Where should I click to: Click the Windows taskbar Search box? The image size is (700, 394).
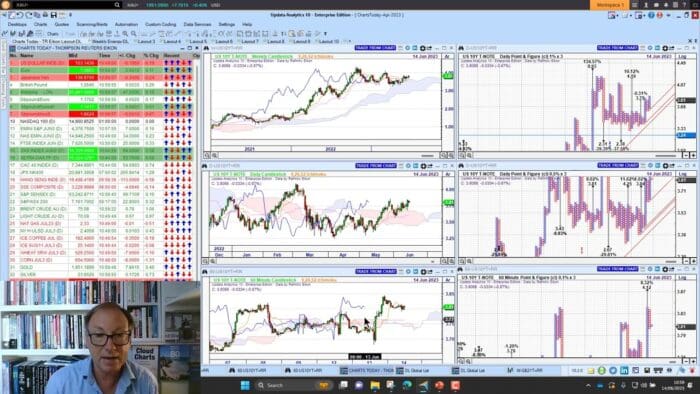293,385
